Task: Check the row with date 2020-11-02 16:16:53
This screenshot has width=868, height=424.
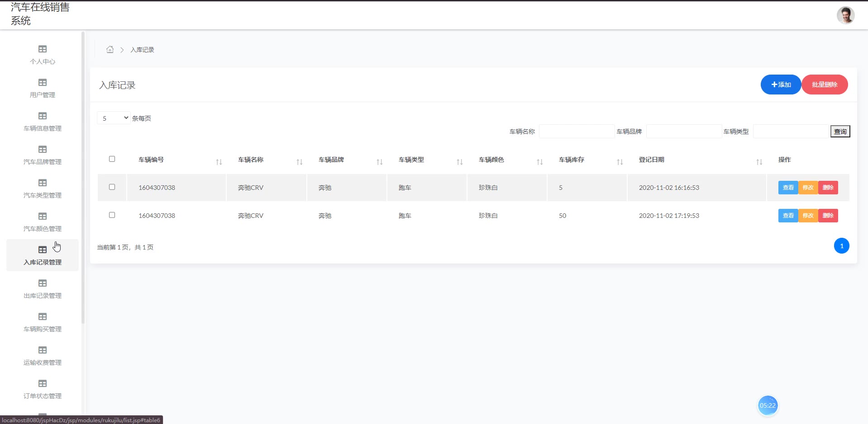Action: [x=112, y=187]
